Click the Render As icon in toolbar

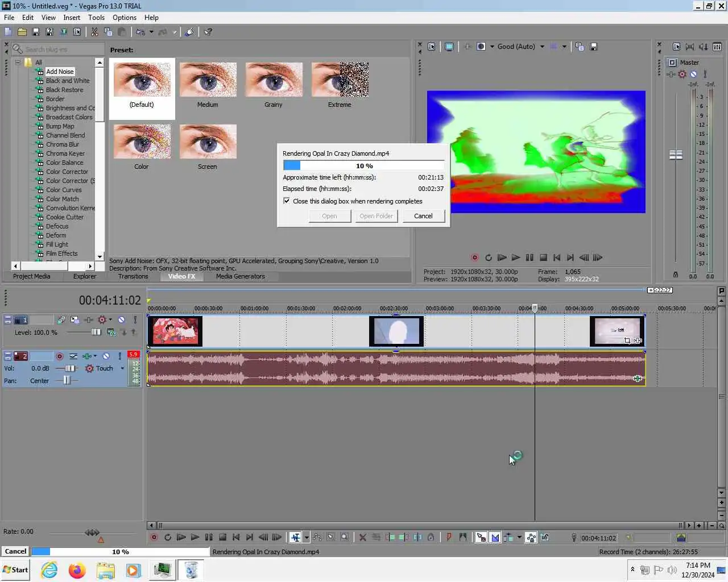[64, 32]
